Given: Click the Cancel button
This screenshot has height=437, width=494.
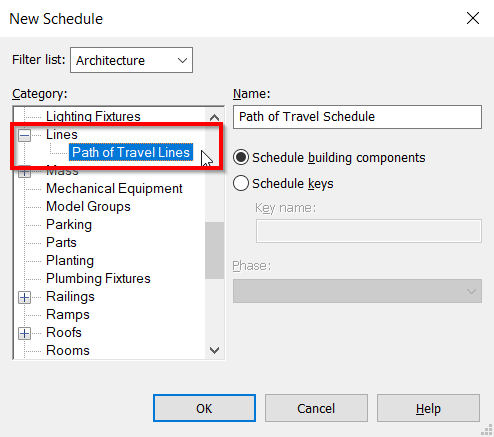Looking at the screenshot, I should click(x=316, y=408).
